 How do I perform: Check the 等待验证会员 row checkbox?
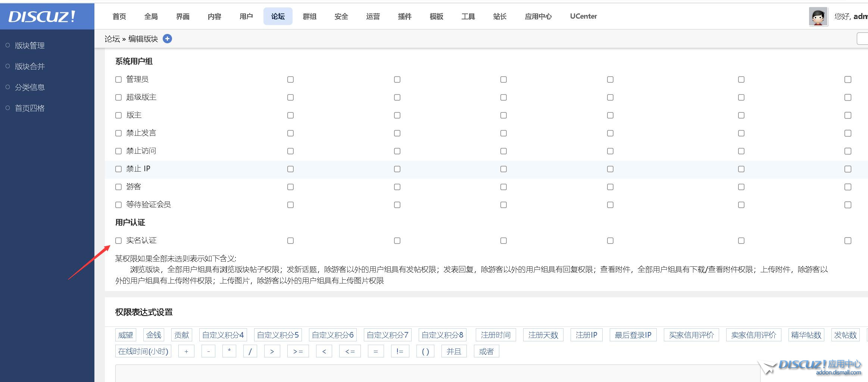click(119, 205)
